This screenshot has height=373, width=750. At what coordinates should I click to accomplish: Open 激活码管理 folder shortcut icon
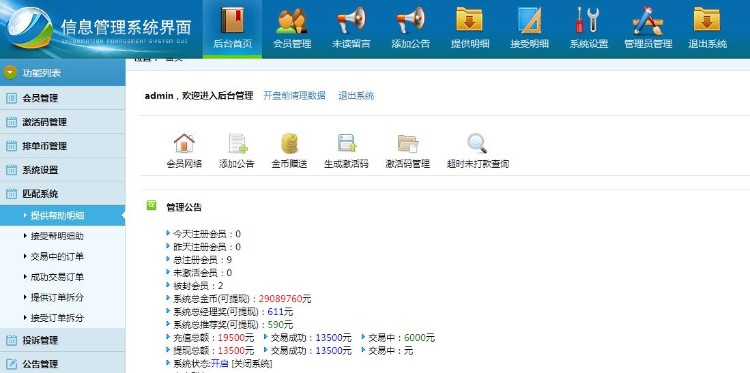[408, 143]
